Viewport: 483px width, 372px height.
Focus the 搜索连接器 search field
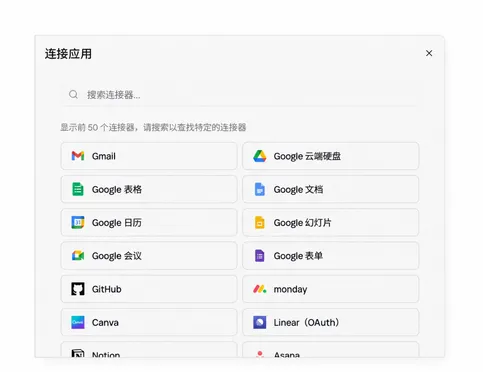point(239,95)
